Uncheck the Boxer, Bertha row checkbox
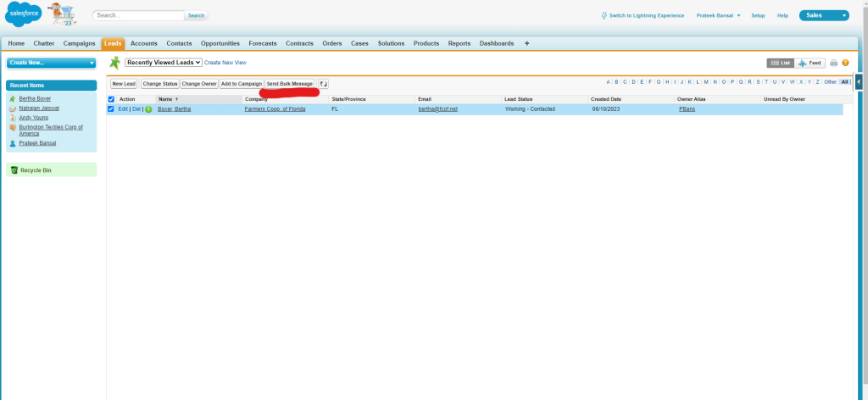 point(111,109)
